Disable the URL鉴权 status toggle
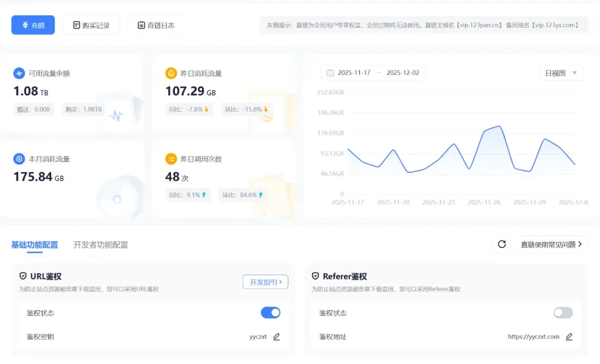 271,313
